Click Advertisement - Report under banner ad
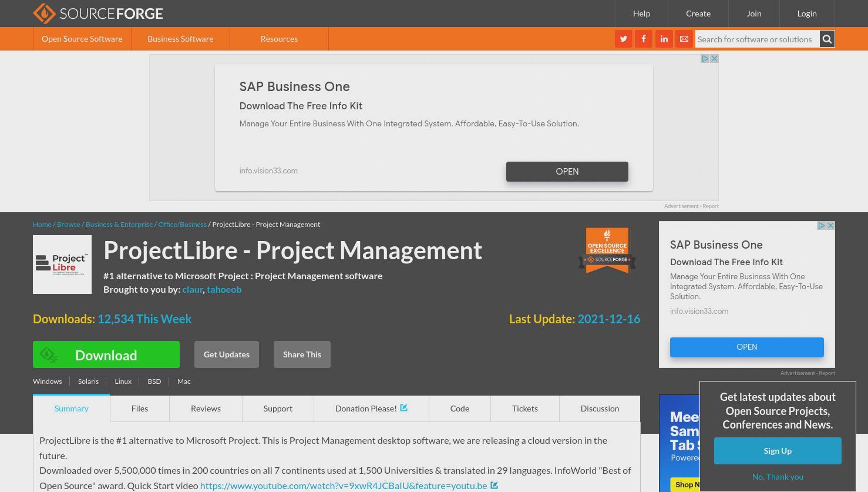868x492 pixels. pos(691,206)
